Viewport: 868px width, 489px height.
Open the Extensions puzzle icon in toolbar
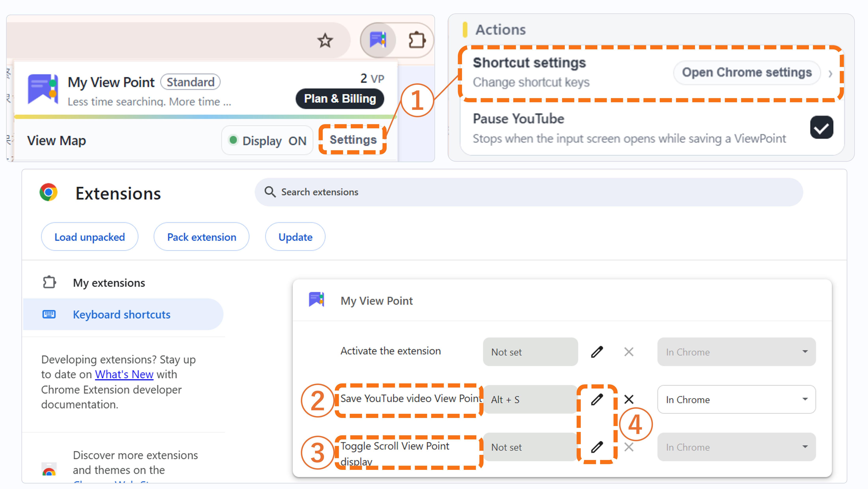tap(417, 40)
